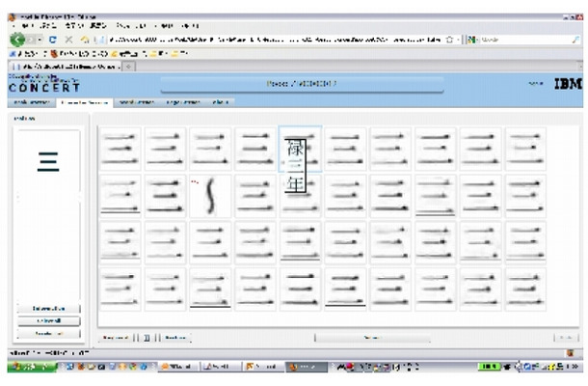Click the top button in left panel
The width and height of the screenshot is (588, 386).
(49, 309)
